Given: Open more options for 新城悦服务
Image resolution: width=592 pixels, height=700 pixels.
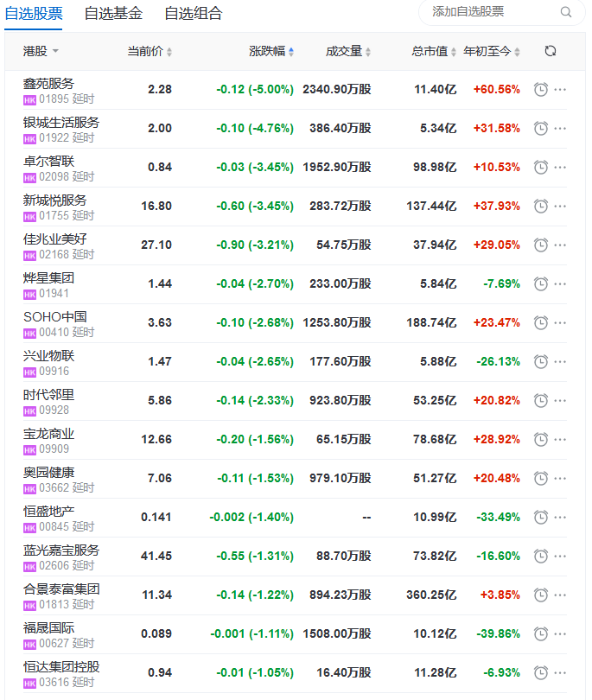Looking at the screenshot, I should 560,207.
